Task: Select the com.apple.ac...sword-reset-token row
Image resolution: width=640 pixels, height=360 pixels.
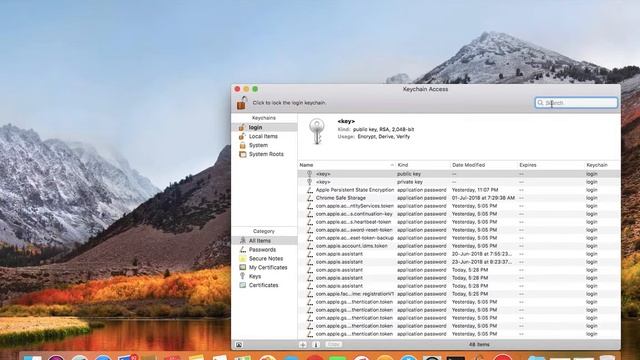Action: (459, 230)
